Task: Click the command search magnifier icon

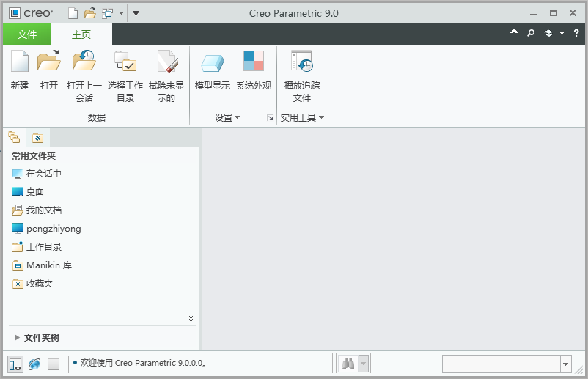Action: pos(531,34)
